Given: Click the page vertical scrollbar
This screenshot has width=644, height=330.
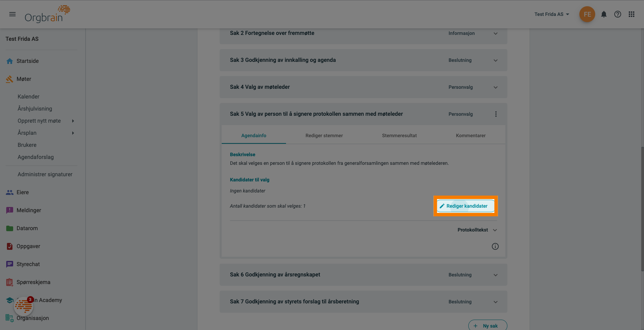Looking at the screenshot, I should [x=642, y=209].
